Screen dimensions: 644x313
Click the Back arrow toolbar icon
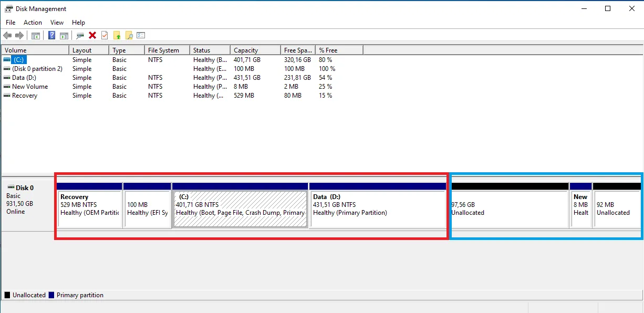coord(7,36)
